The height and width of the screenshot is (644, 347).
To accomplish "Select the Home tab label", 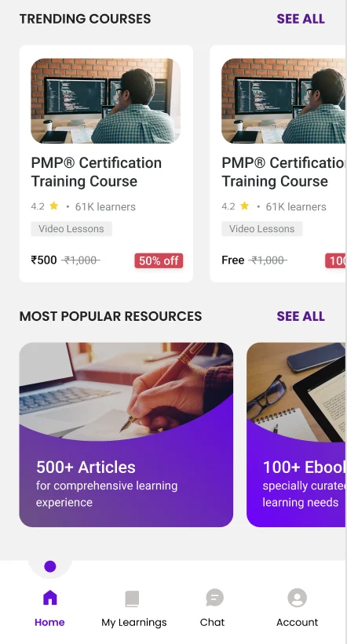I will pyautogui.click(x=49, y=622).
